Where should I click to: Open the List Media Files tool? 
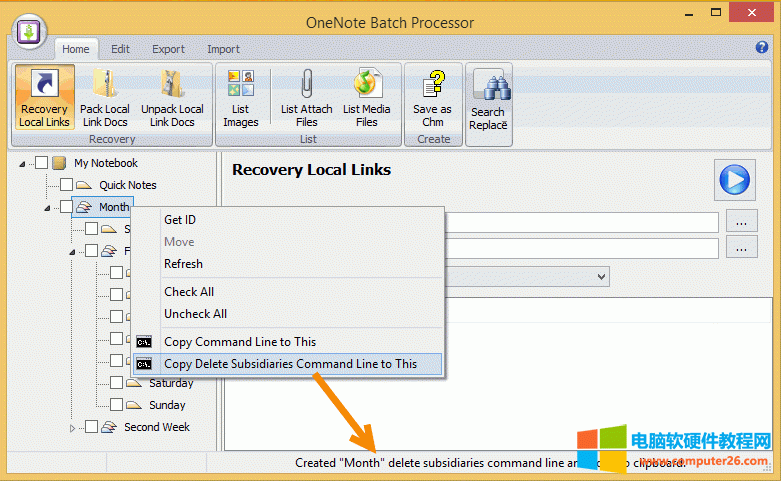[x=366, y=98]
